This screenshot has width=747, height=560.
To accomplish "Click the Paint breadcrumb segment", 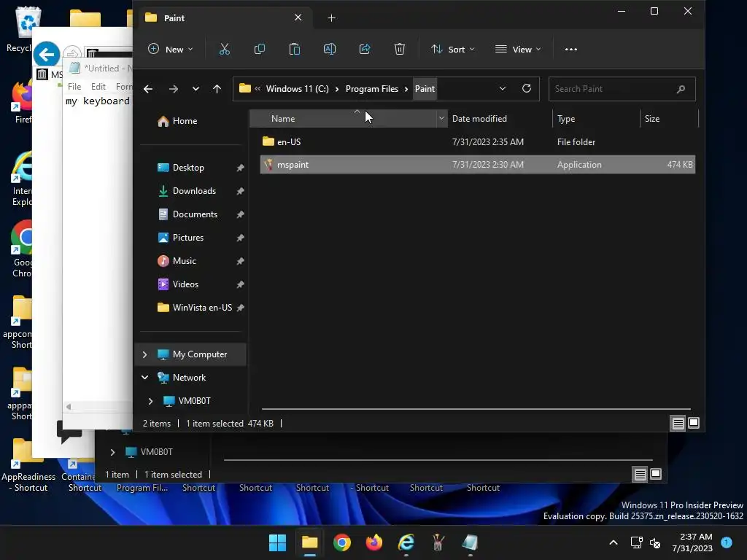I will point(425,89).
